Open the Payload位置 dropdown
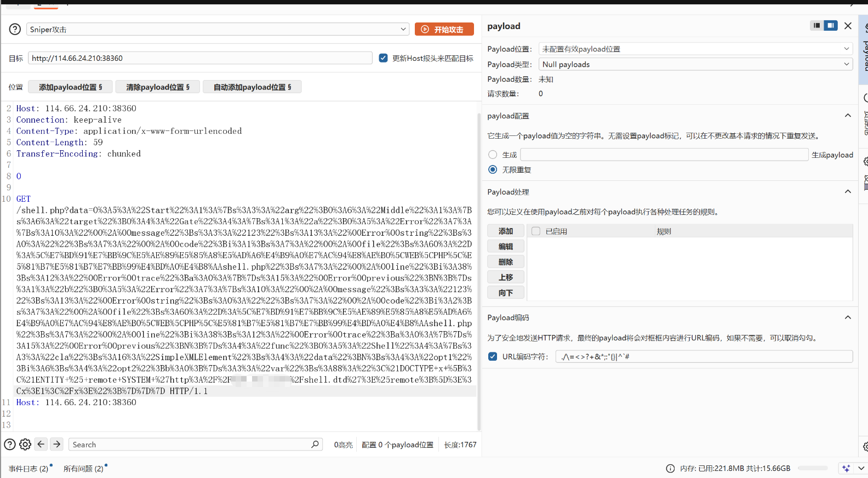 pos(695,49)
